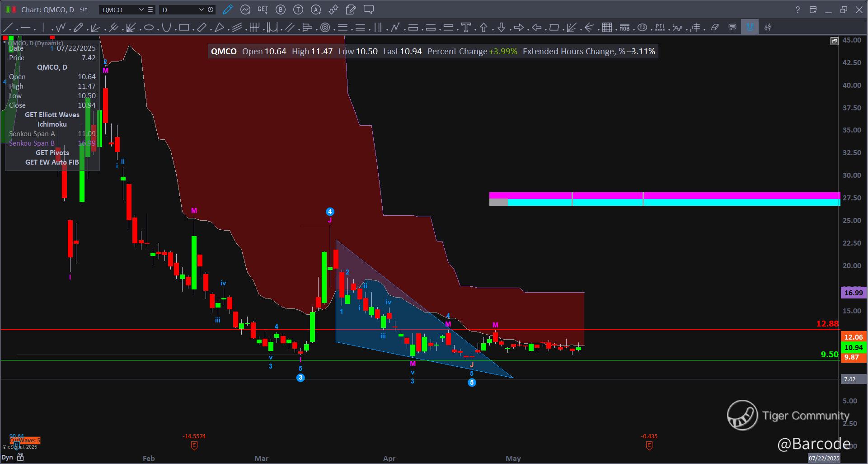Click the 16.99 purple price label
Viewport: 868px width, 464px height.
853,293
